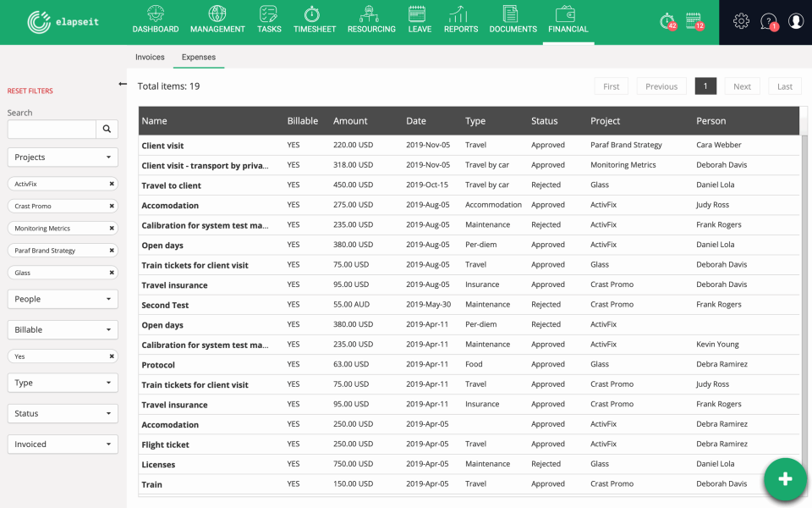Remove the ActivFix project filter
Viewport: 812px width, 508px height.
112,184
